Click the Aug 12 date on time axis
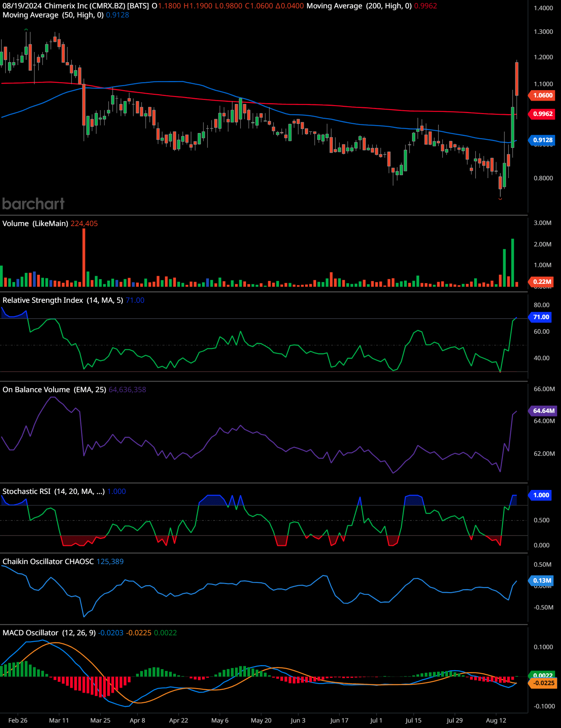The image size is (561, 728). pyautogui.click(x=496, y=720)
